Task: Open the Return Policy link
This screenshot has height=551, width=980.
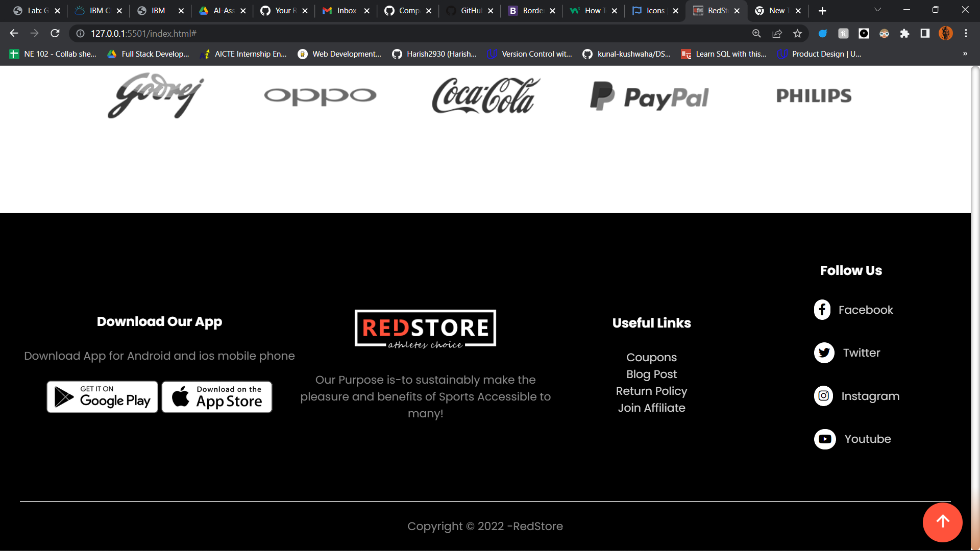Action: (651, 391)
